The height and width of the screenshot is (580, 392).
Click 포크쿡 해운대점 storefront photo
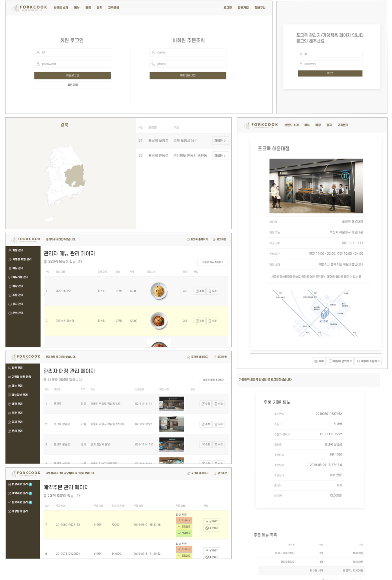pyautogui.click(x=316, y=186)
